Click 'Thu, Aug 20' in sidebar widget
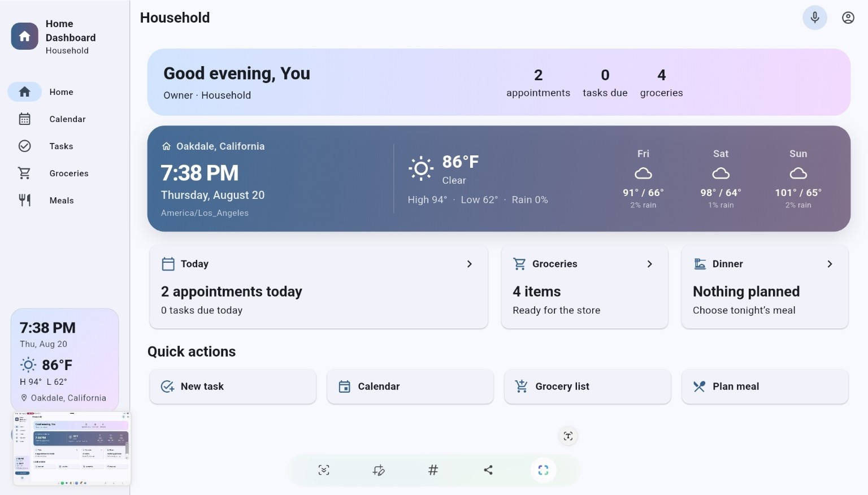Viewport: 868px width, 495px height. coord(44,344)
